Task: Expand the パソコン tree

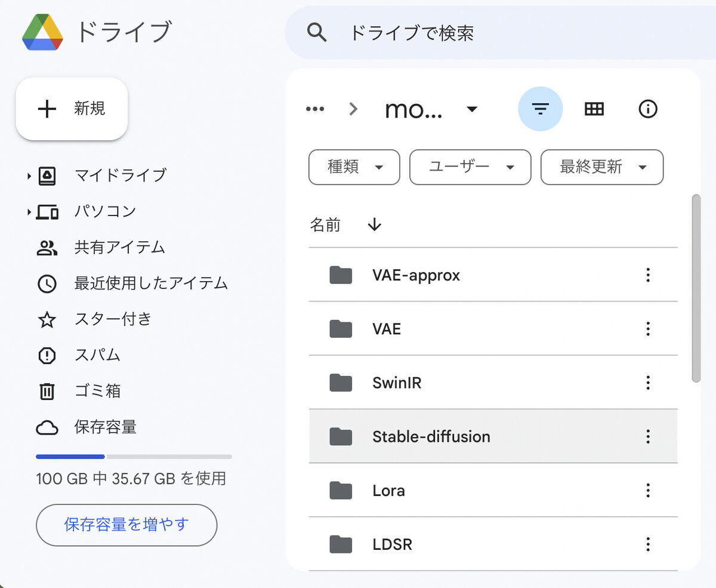Action: [x=29, y=212]
